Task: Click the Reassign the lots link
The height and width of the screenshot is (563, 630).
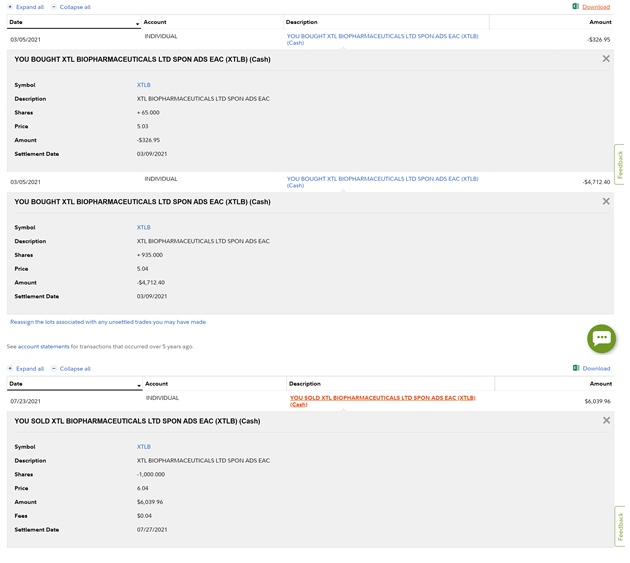Action: pos(108,322)
